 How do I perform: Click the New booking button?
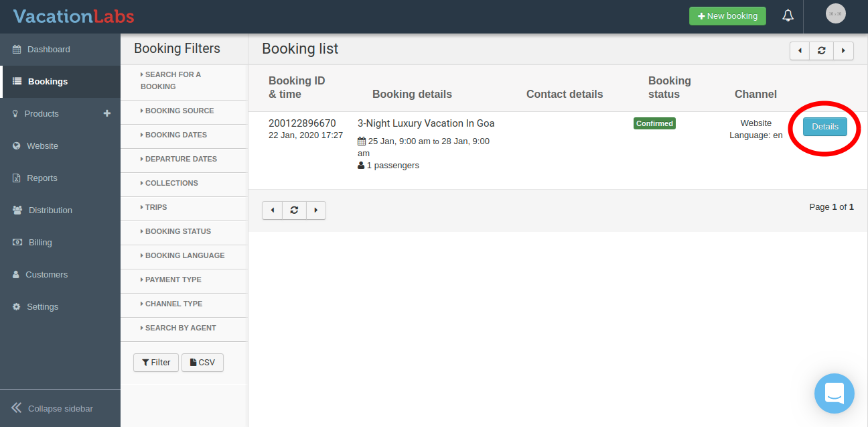[727, 16]
